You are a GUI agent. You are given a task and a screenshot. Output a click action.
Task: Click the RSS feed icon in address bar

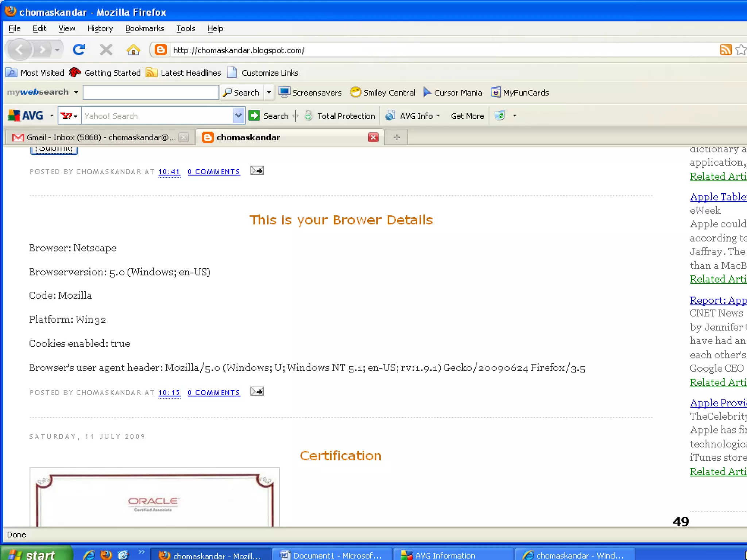pyautogui.click(x=725, y=50)
